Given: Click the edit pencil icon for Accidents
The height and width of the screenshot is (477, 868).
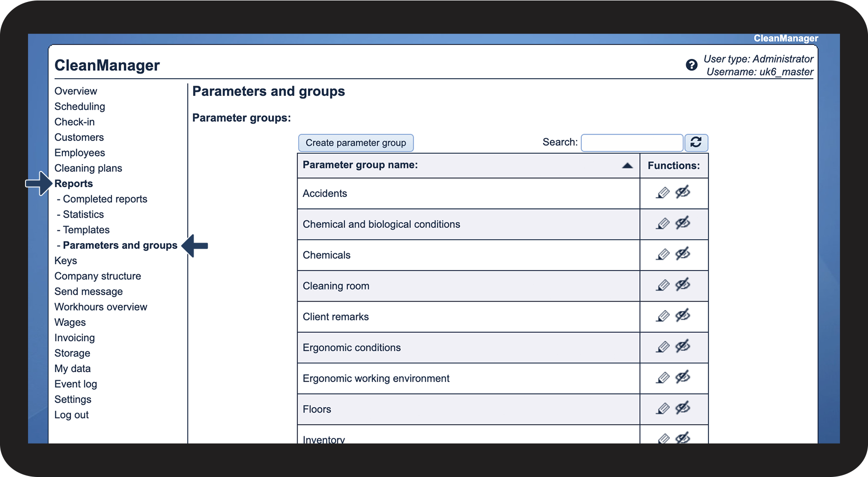Looking at the screenshot, I should pos(663,193).
